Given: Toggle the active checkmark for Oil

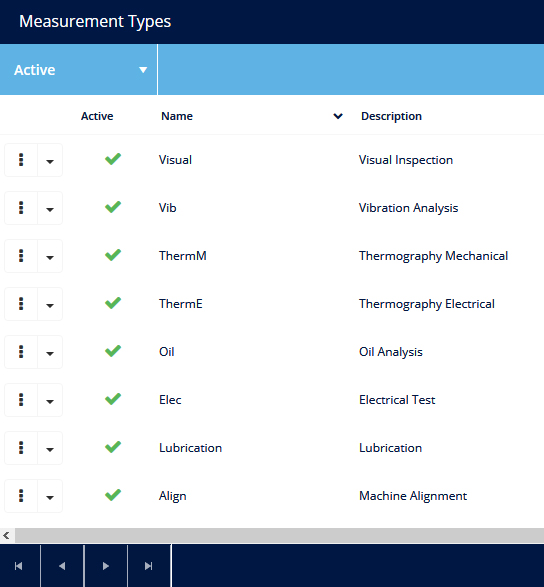Looking at the screenshot, I should coord(113,351).
